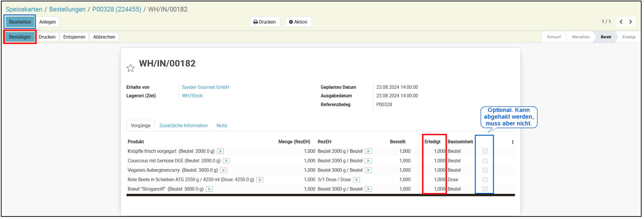Switch to the Notiz tab
This screenshot has height=219, width=644.
click(x=222, y=126)
